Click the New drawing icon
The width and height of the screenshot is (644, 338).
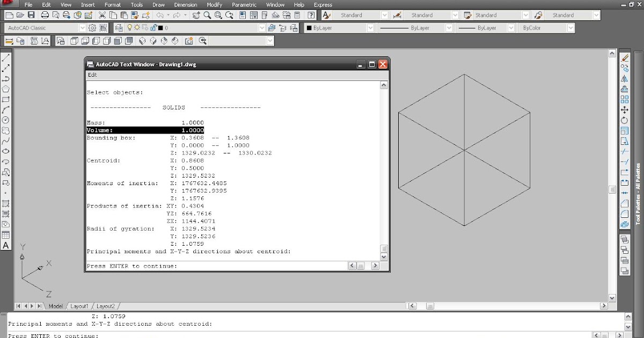coord(8,15)
